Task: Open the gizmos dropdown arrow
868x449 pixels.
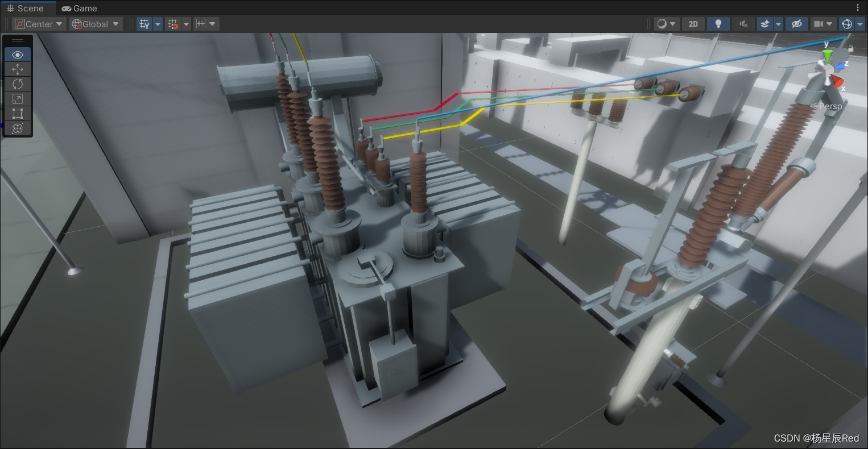Action: (x=859, y=24)
